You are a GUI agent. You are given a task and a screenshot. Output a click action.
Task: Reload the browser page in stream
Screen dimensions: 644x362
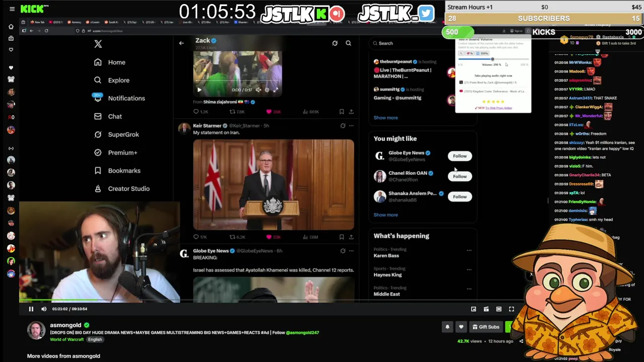click(x=46, y=31)
